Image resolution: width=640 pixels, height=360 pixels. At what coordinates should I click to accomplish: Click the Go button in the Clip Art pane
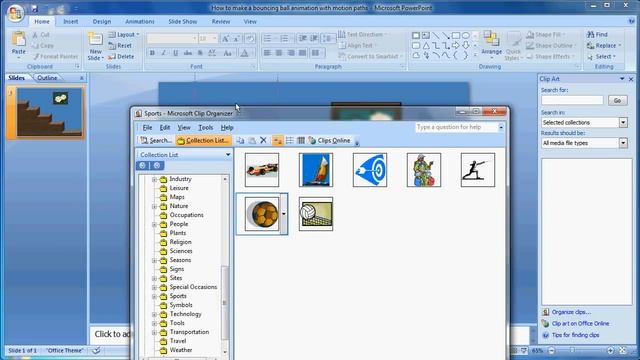pyautogui.click(x=617, y=100)
